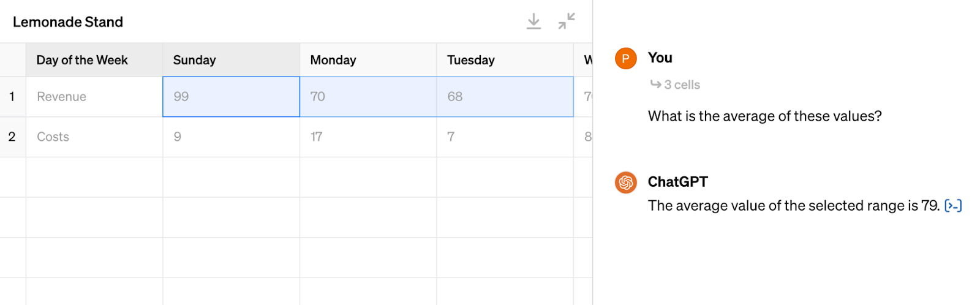Viewport: 980px width, 305px height.
Task: Collapse the expanded table view
Action: 567,21
